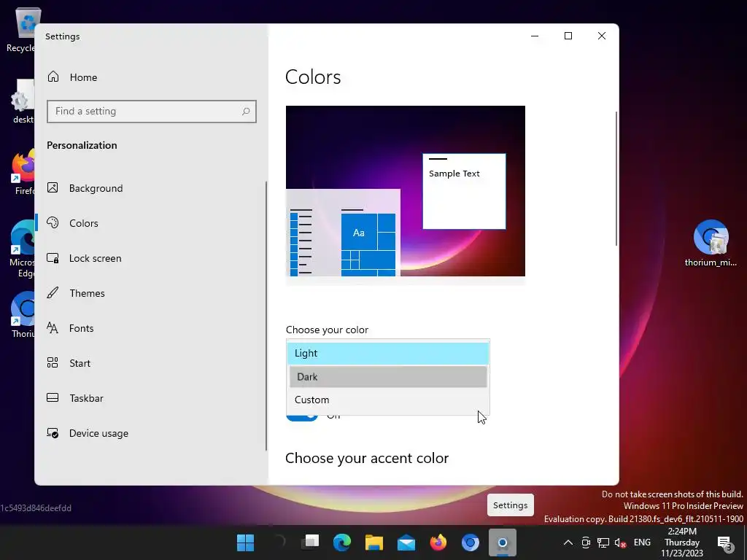The image size is (747, 560).
Task: Launch Microsoft Edge from taskbar
Action: click(342, 542)
